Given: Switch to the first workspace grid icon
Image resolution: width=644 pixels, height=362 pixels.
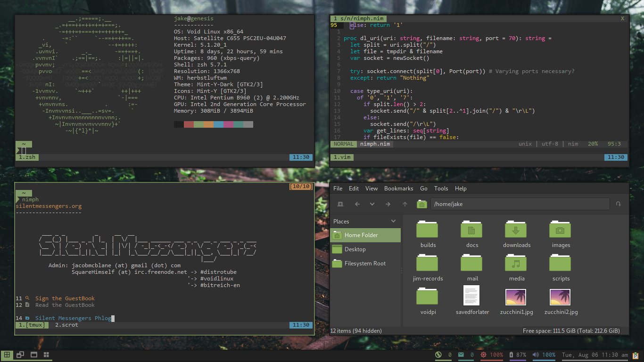Looking at the screenshot, I should (x=7, y=355).
